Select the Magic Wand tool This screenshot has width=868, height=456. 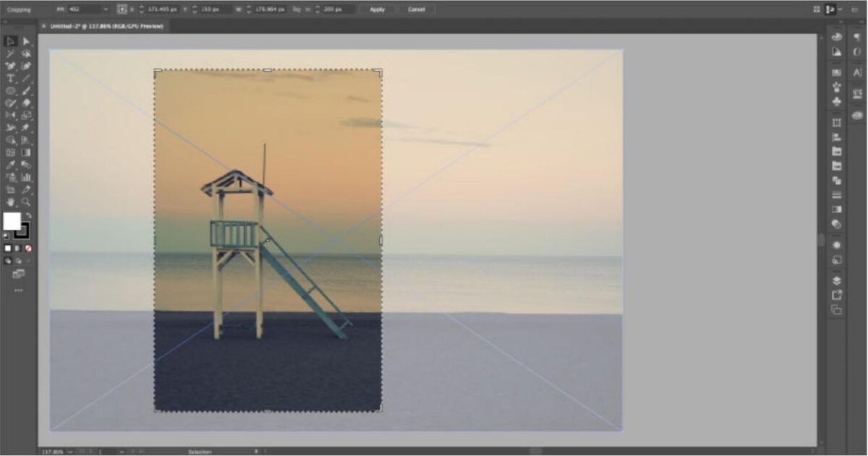click(11, 53)
